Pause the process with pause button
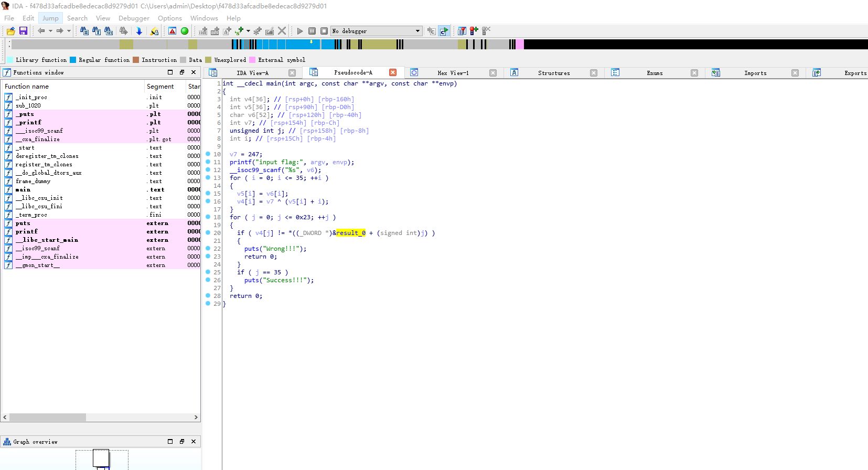868x470 pixels. click(x=312, y=31)
